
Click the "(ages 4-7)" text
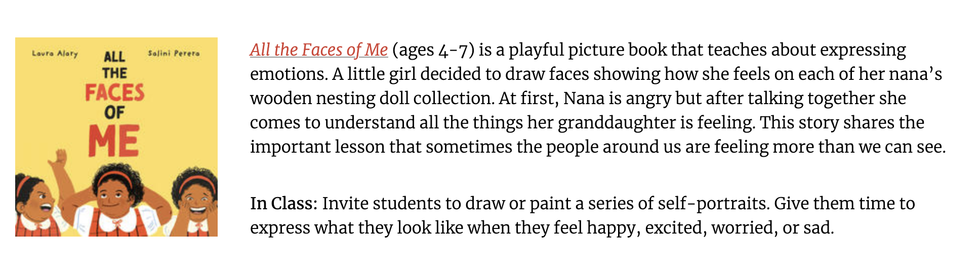(433, 50)
